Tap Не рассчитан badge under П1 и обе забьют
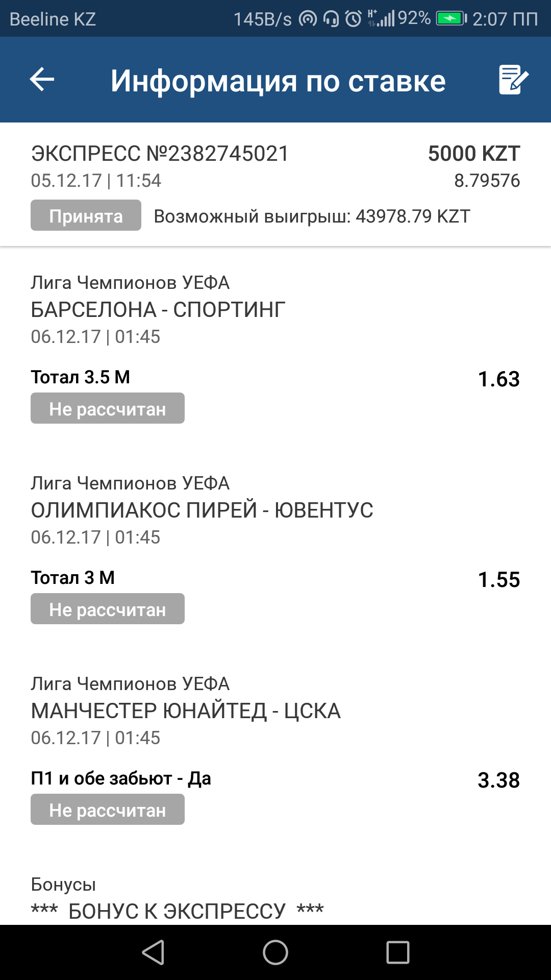The width and height of the screenshot is (551, 980). [107, 810]
